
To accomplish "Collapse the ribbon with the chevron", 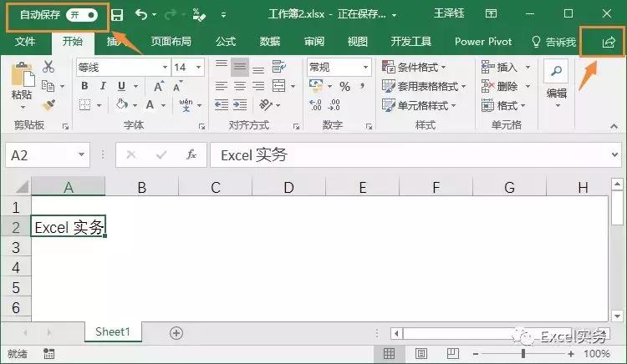I will tap(614, 126).
